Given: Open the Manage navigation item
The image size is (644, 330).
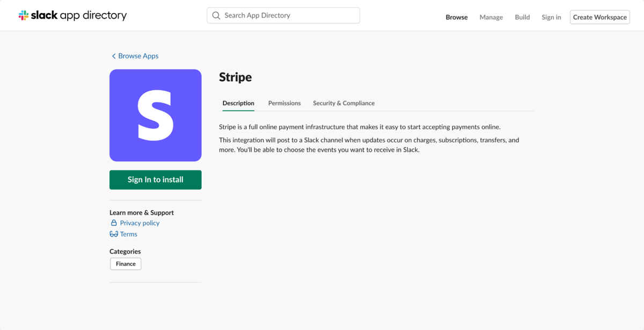Looking at the screenshot, I should (491, 17).
